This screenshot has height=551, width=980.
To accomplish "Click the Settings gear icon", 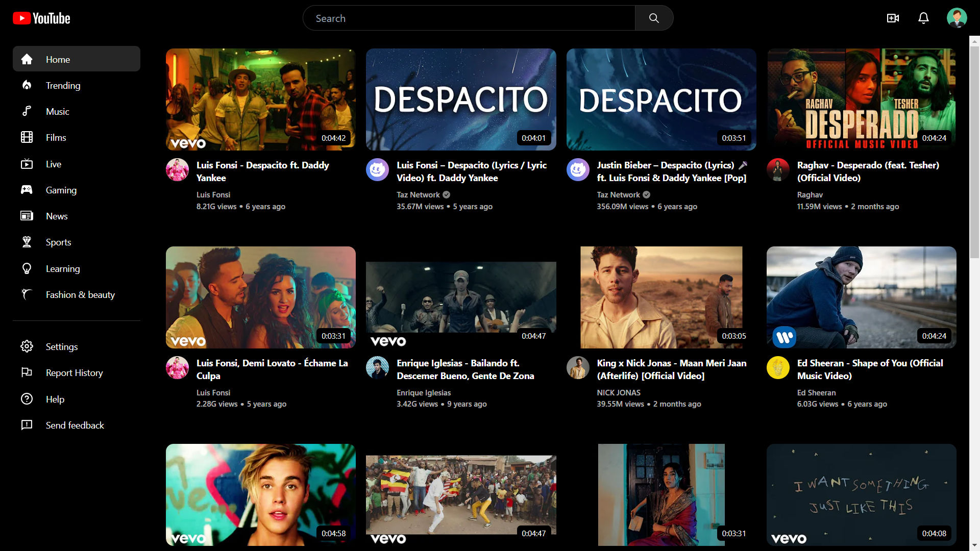I will [27, 346].
